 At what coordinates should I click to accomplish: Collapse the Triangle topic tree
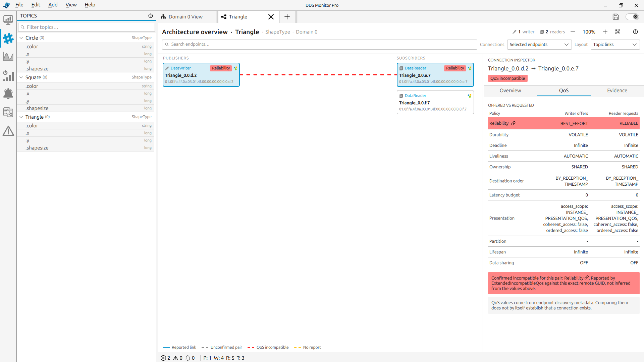coord(21,117)
